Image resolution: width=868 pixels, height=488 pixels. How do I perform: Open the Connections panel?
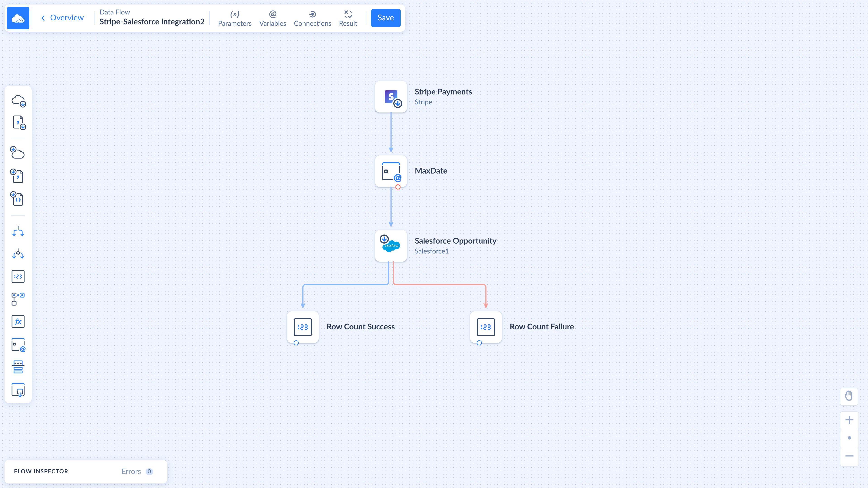tap(312, 18)
